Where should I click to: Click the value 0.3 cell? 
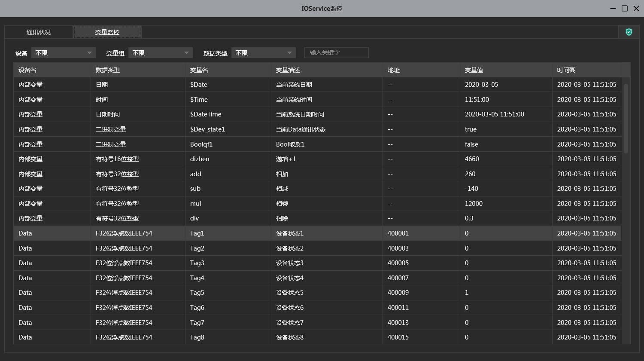506,218
